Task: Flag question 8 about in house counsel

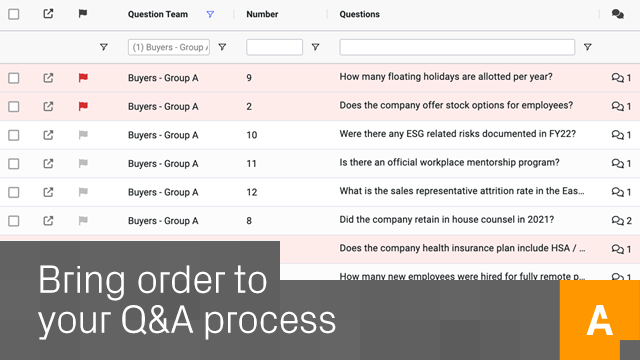Action: click(x=83, y=220)
